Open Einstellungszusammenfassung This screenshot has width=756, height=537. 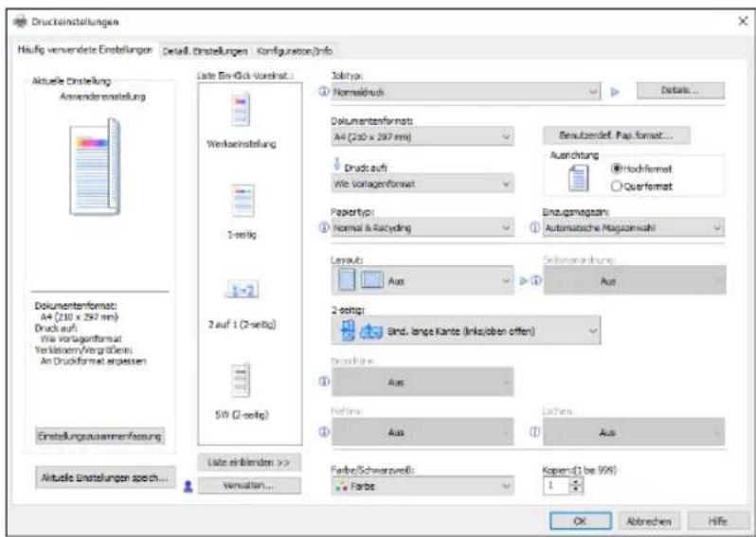(99, 437)
